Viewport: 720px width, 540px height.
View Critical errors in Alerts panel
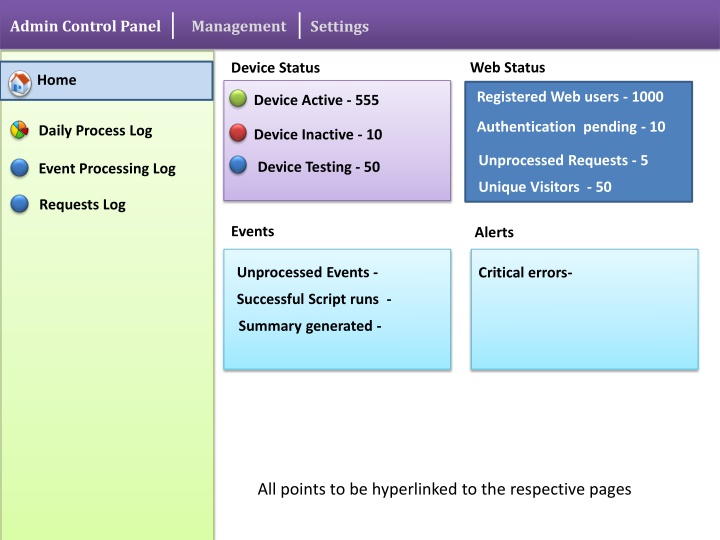coord(525,272)
